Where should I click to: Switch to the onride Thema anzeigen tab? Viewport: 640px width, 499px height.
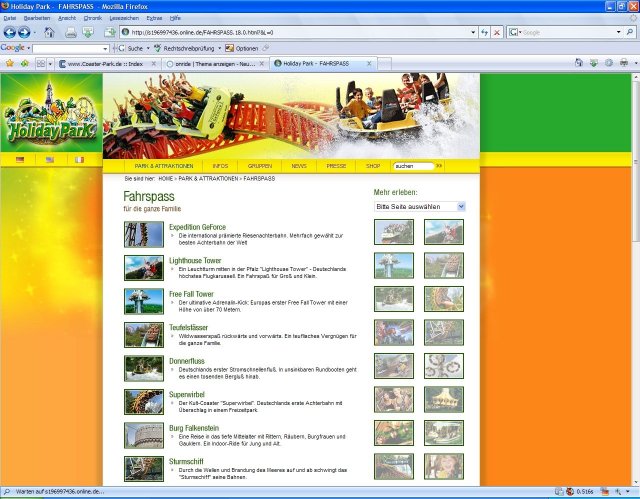215,64
